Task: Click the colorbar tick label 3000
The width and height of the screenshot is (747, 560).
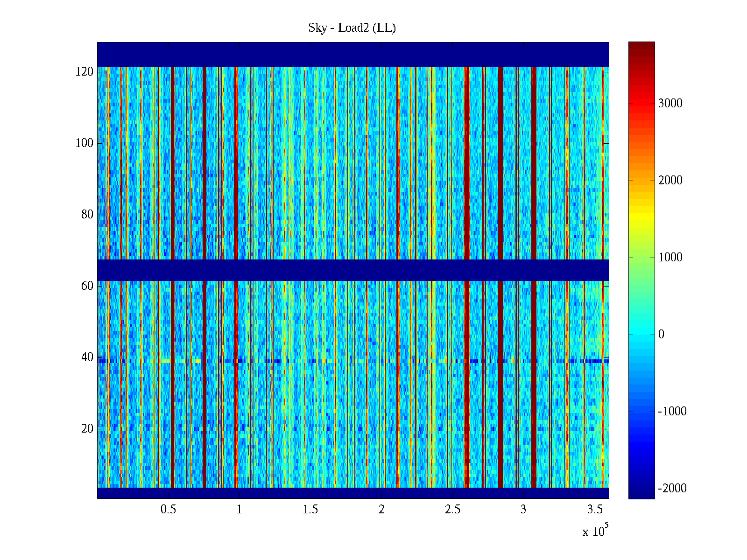Action: [x=670, y=104]
